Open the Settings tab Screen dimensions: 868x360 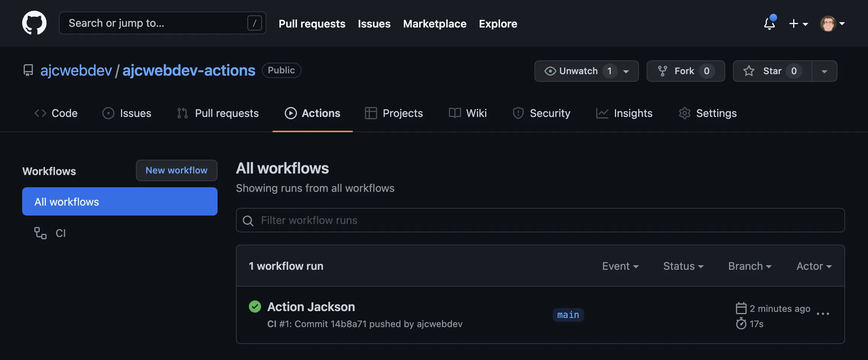point(708,113)
